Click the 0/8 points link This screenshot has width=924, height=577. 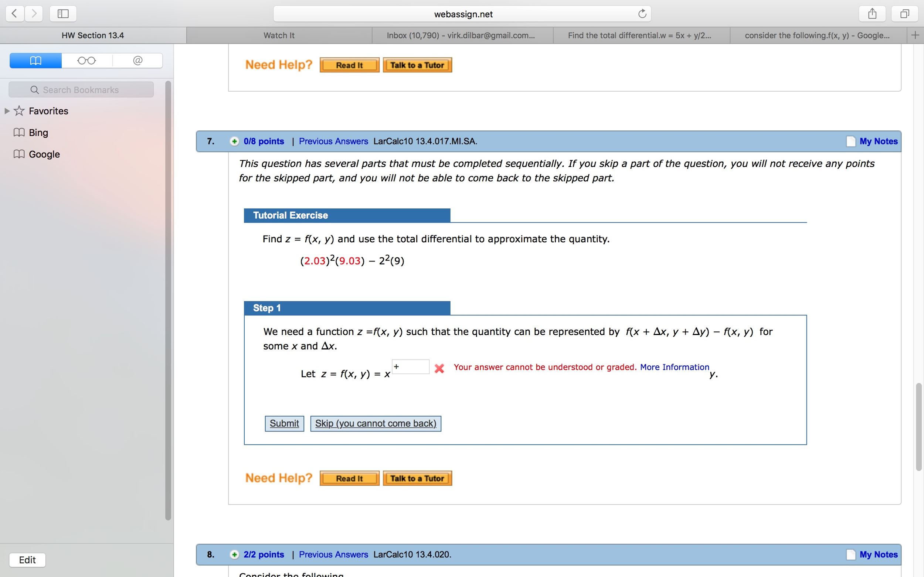264,141
